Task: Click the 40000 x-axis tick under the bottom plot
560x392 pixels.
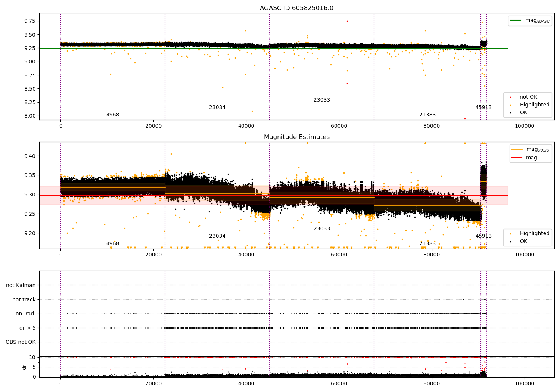Action: coord(246,383)
